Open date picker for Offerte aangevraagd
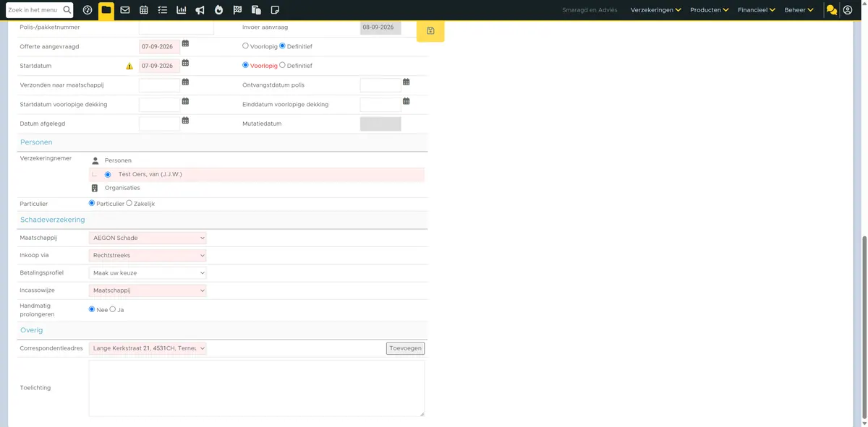868x427 pixels. pyautogui.click(x=185, y=44)
